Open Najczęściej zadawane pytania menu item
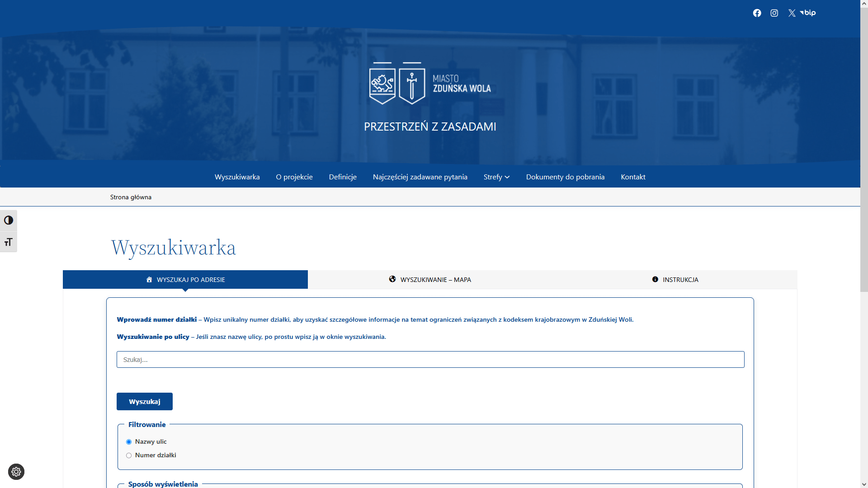This screenshot has height=488, width=868. [420, 177]
